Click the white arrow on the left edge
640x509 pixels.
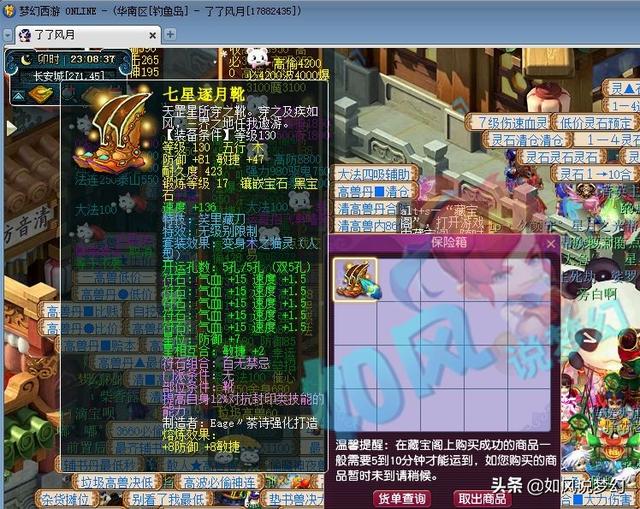click(11, 128)
